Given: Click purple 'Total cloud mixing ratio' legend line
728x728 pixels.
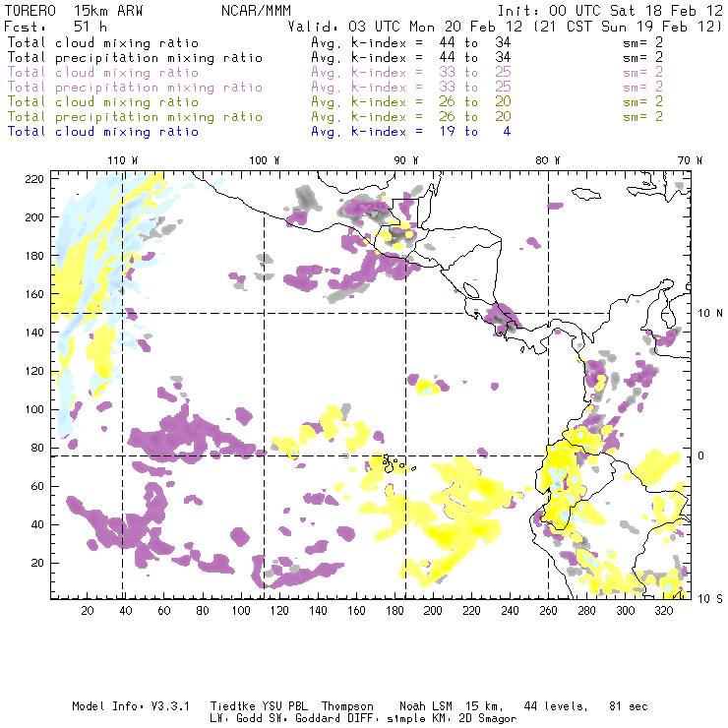Looking at the screenshot, I should (x=103, y=73).
